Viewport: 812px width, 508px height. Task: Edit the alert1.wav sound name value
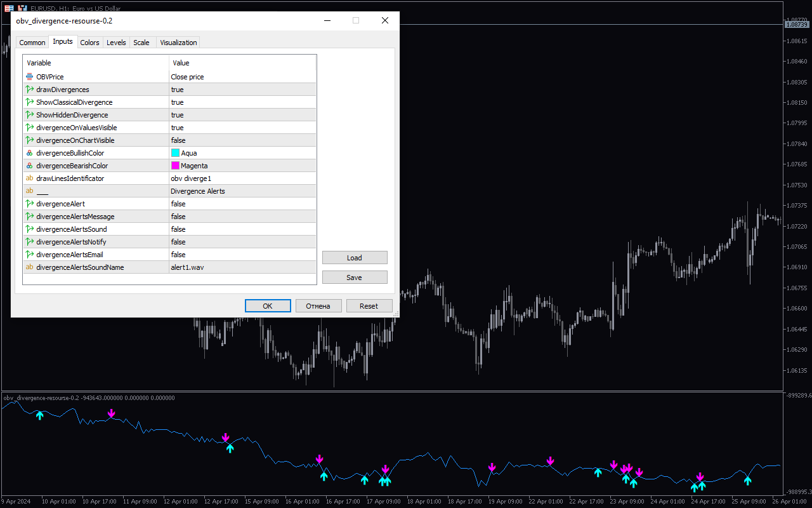(242, 267)
